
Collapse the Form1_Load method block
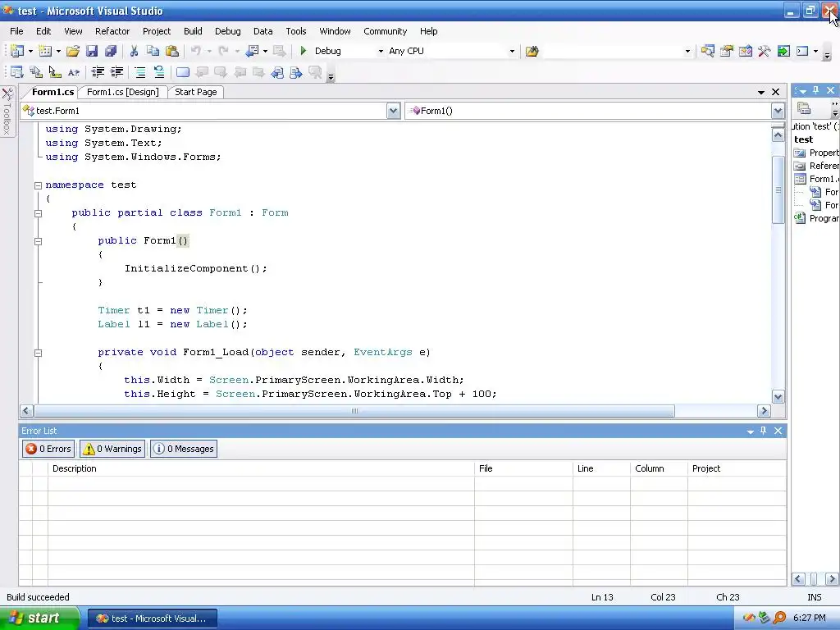click(x=38, y=353)
